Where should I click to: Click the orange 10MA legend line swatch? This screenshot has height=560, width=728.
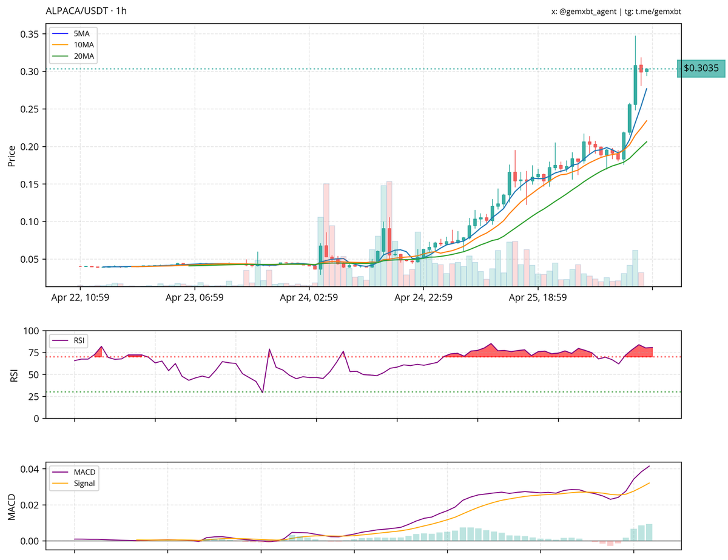pos(59,45)
